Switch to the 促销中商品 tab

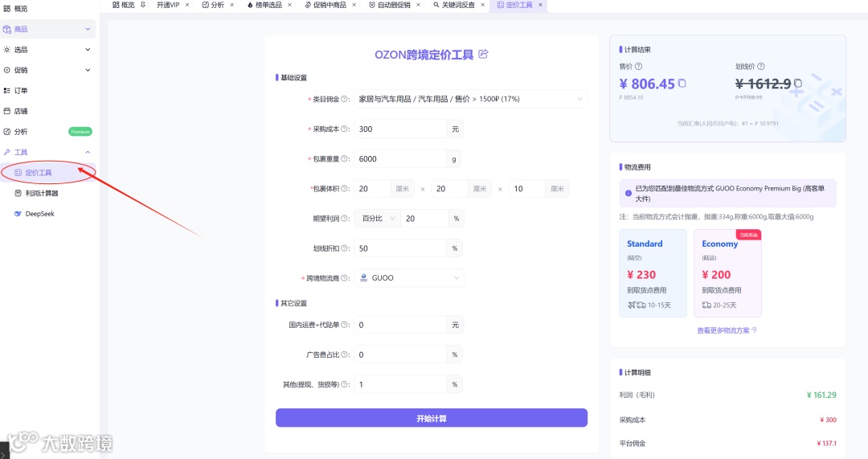click(x=325, y=5)
